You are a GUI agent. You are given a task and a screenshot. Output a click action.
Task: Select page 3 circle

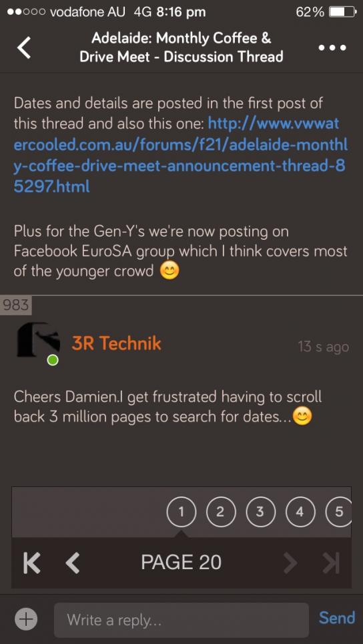[x=260, y=511]
